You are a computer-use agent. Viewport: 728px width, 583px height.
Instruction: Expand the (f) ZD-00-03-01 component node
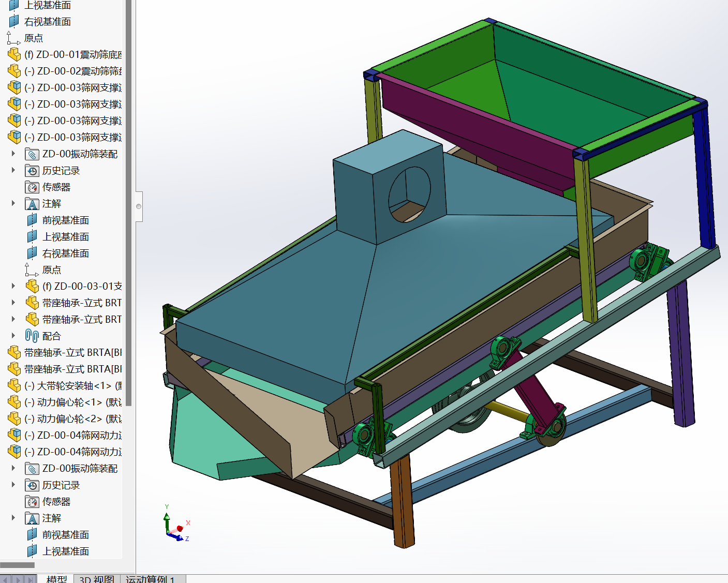13,286
